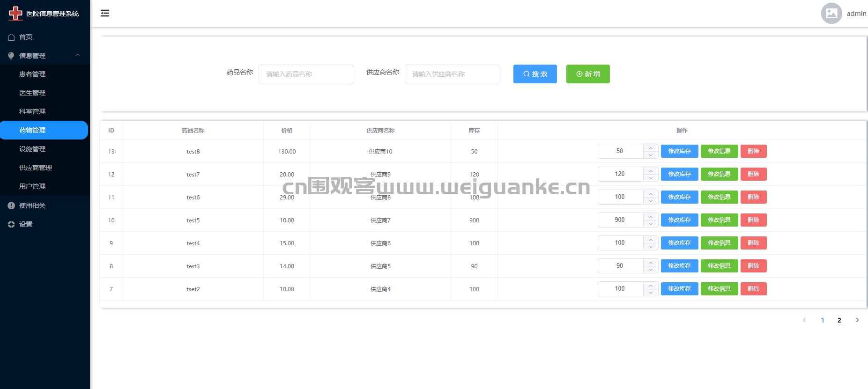Delete the test6 row with 删除

[x=753, y=197]
